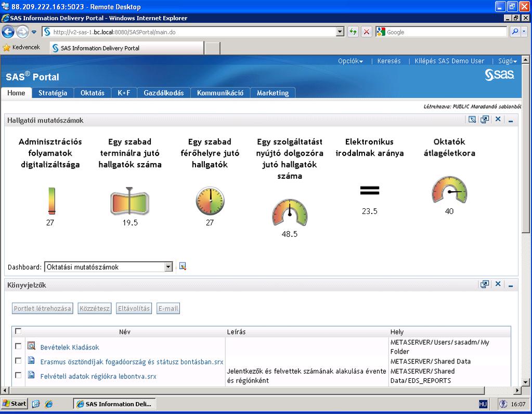Edit the Hallgatói mutatószámok portlet icon
This screenshot has height=414, width=532.
click(x=472, y=119)
